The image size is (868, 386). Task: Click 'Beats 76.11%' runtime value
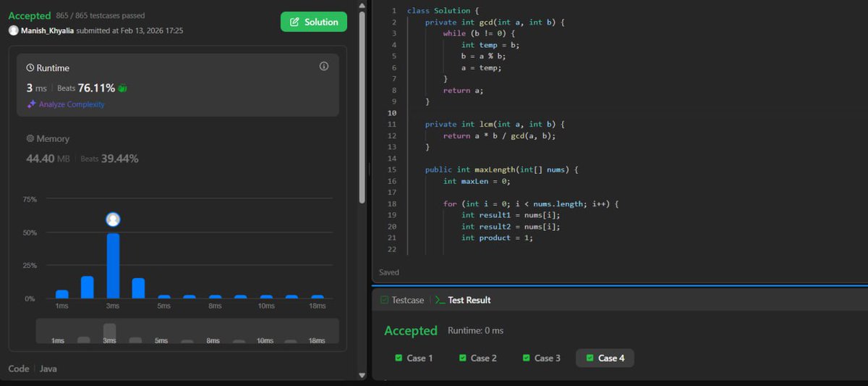(x=86, y=88)
